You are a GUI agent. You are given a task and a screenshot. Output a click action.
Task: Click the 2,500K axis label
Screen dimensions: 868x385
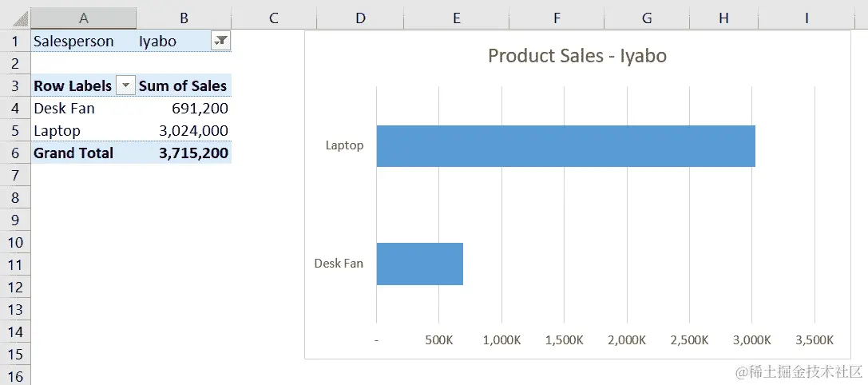tap(689, 340)
